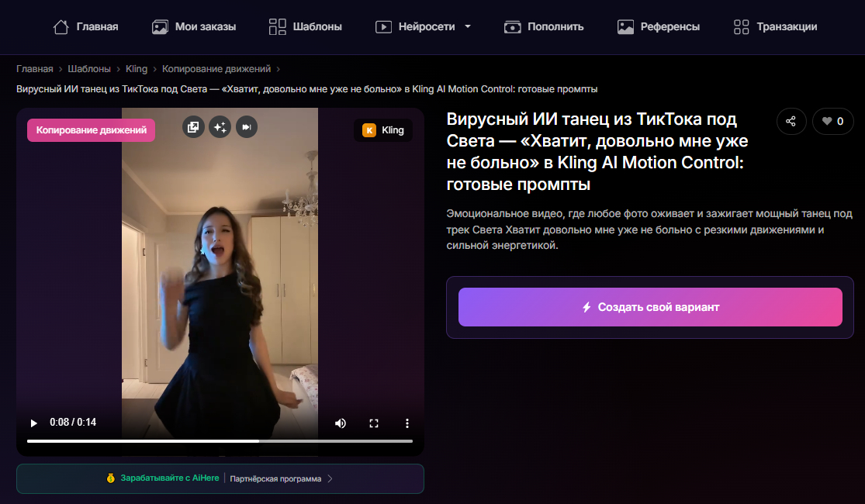Share this template via share icon
Screen dimensions: 865x504
(791, 121)
